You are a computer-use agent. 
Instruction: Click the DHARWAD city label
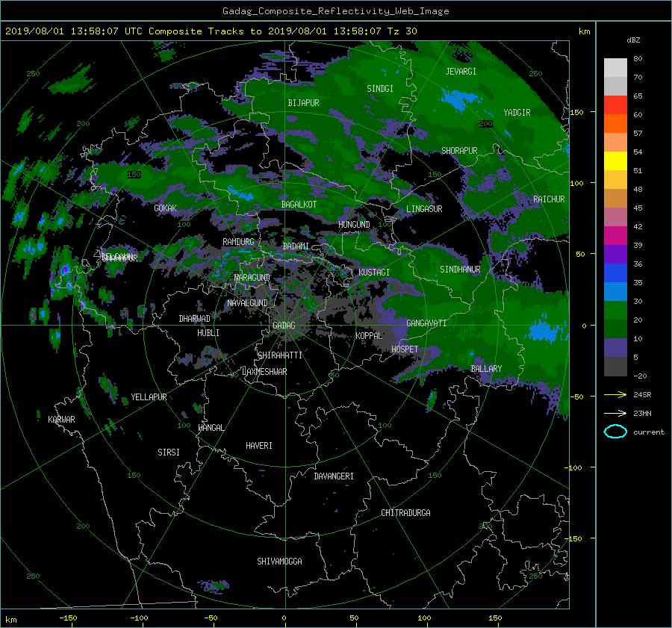[195, 319]
